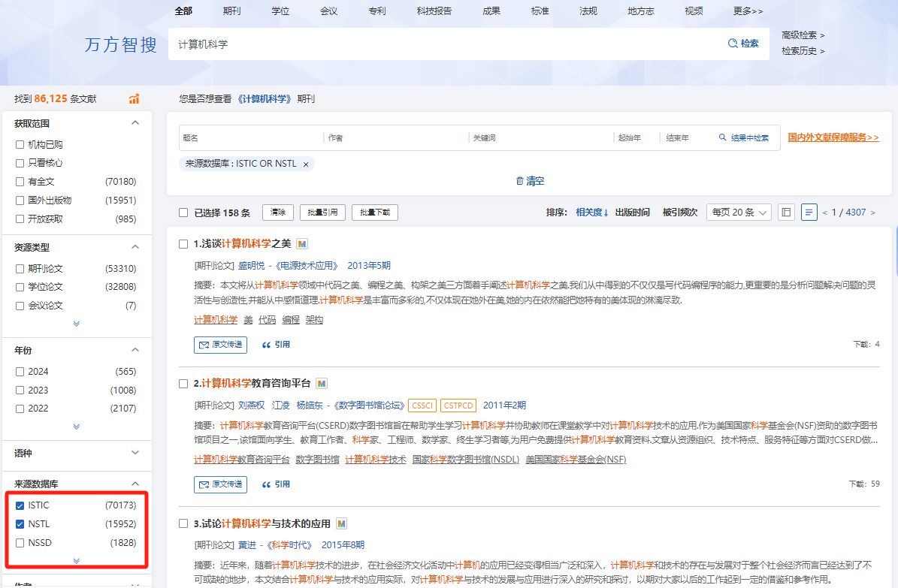Check the 2024 year checkbox
The height and width of the screenshot is (588, 898).
pyautogui.click(x=20, y=372)
